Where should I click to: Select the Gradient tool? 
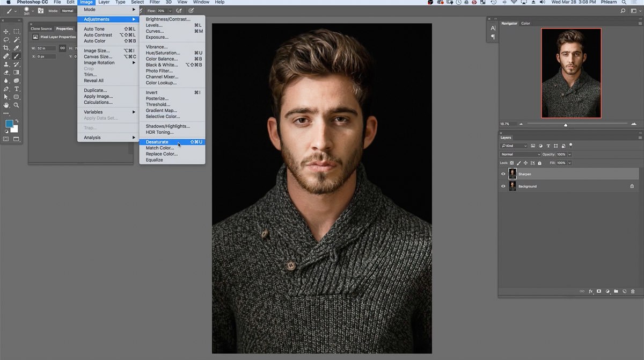click(17, 72)
